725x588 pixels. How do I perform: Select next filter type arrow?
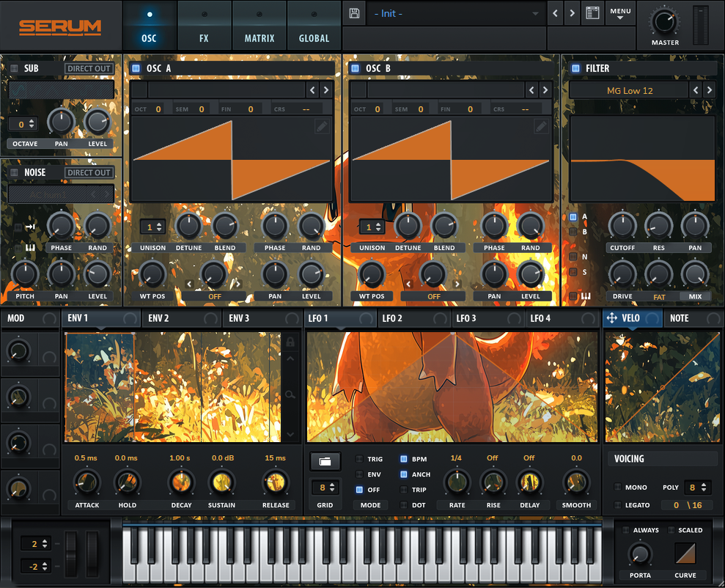[710, 90]
